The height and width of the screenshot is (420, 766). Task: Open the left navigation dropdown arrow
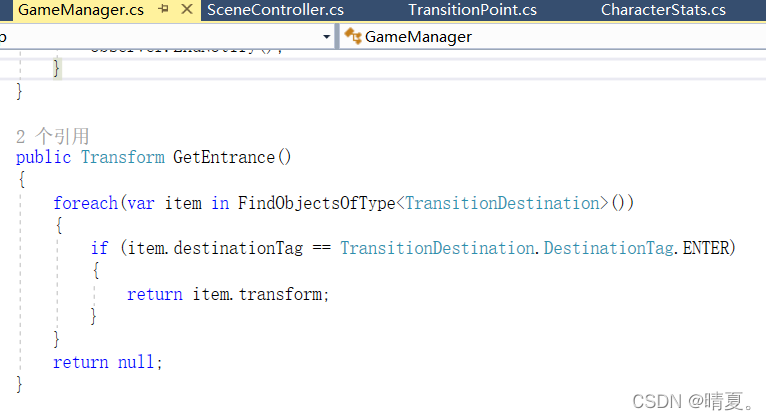[x=327, y=37]
